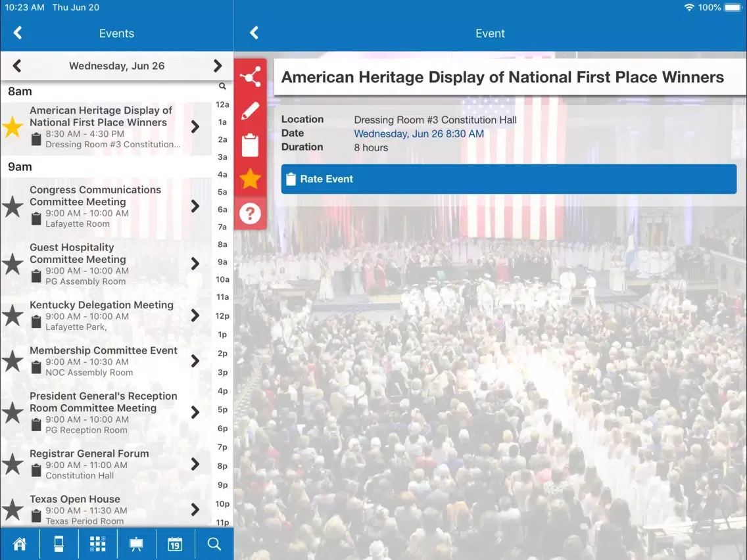This screenshot has width=747, height=560.
Task: Open Membership Committee Event chevron
Action: coord(195,361)
